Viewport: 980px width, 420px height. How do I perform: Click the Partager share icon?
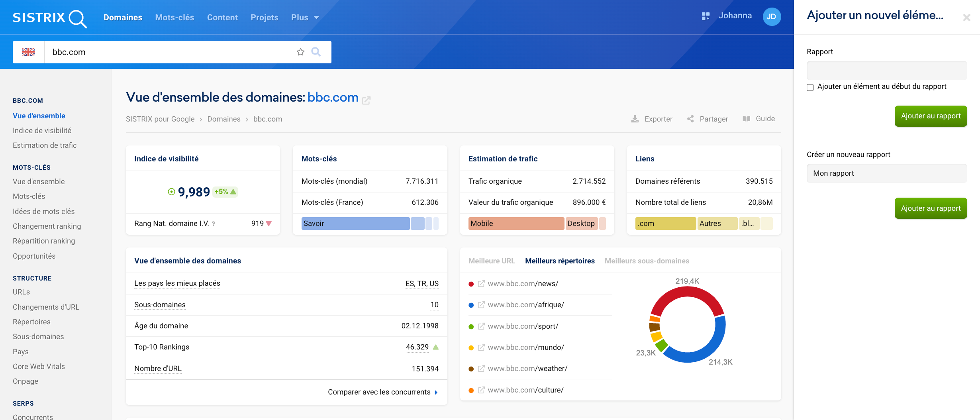click(690, 119)
